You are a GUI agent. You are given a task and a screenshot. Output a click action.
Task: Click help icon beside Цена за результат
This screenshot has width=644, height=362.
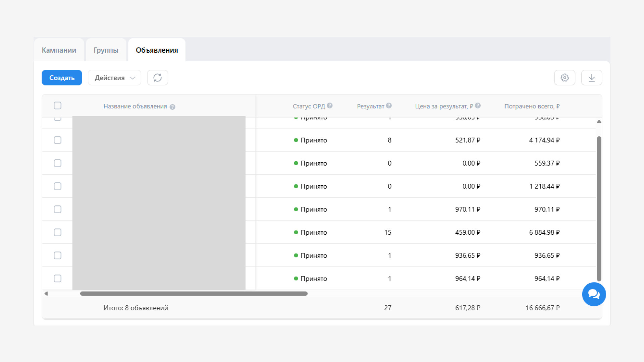point(478,106)
